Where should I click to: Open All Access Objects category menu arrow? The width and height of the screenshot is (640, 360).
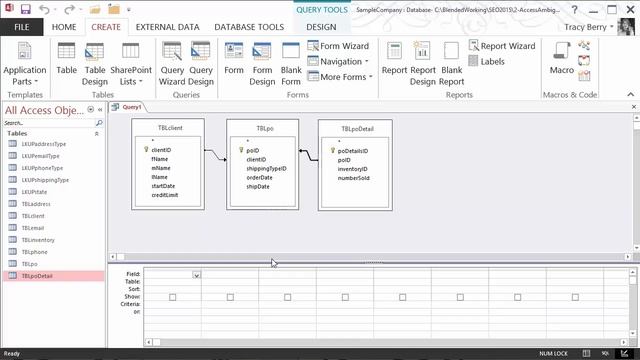(x=91, y=109)
